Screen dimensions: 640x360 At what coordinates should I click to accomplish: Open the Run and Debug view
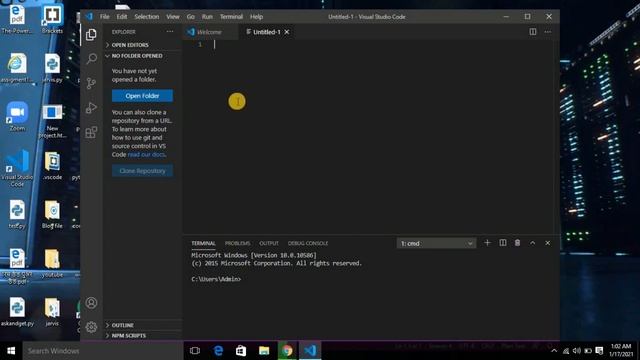(x=91, y=108)
